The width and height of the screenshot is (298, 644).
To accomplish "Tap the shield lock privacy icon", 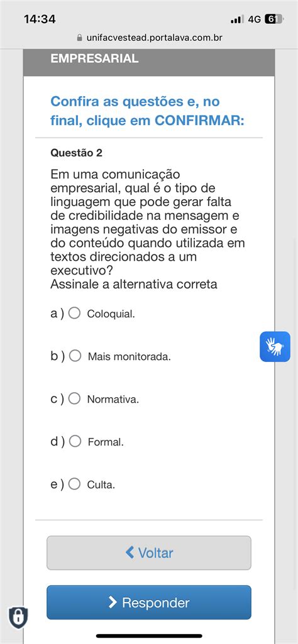I will (x=18, y=618).
